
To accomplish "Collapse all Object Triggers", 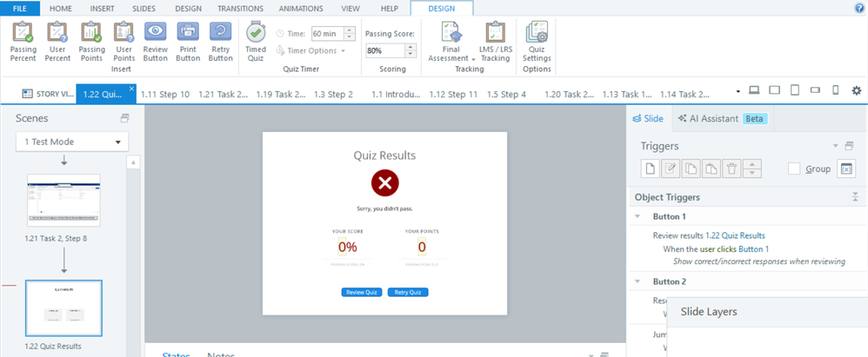I will (x=855, y=197).
